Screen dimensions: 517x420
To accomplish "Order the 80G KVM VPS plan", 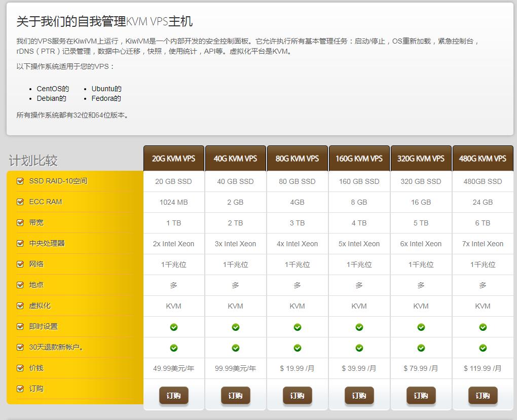I will click(298, 395).
